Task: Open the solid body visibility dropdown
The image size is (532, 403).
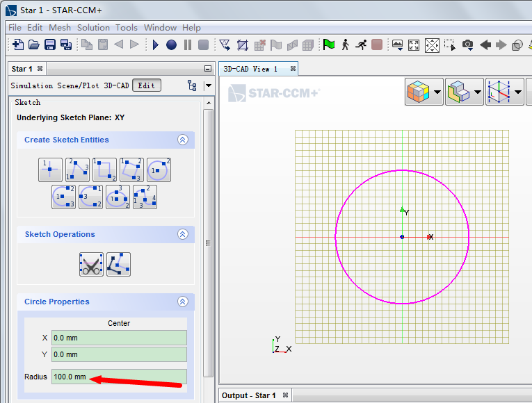Action: [478, 92]
